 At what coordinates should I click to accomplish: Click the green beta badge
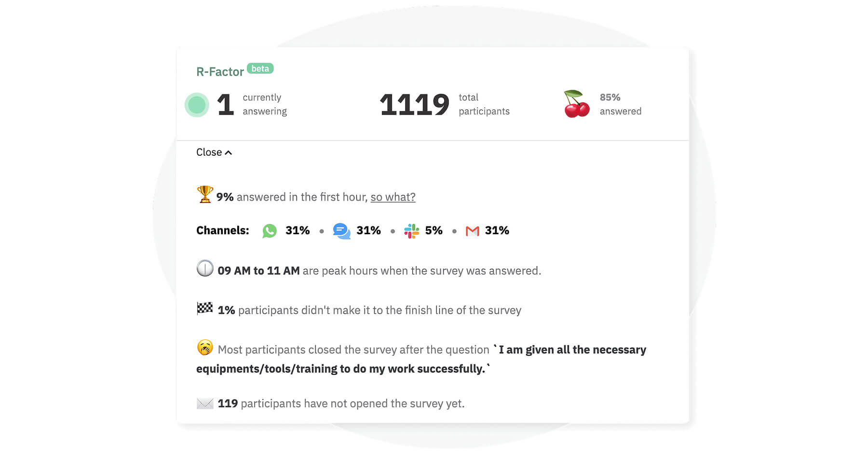pyautogui.click(x=260, y=68)
